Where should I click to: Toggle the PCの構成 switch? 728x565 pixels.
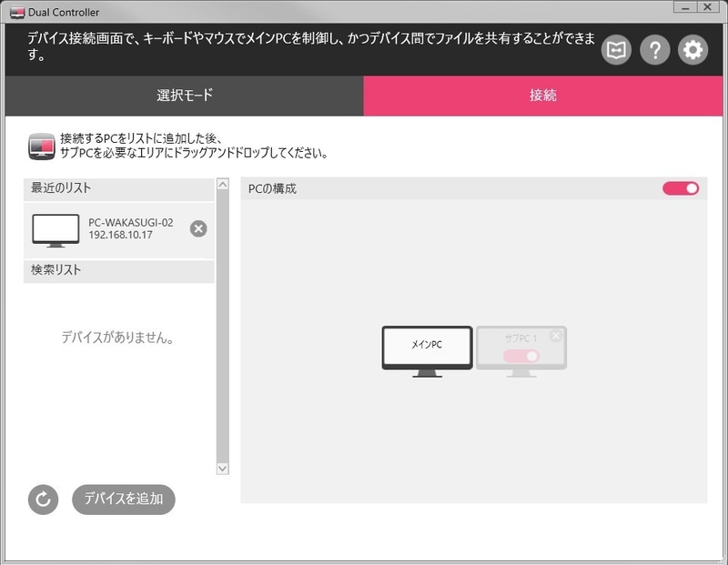click(681, 188)
